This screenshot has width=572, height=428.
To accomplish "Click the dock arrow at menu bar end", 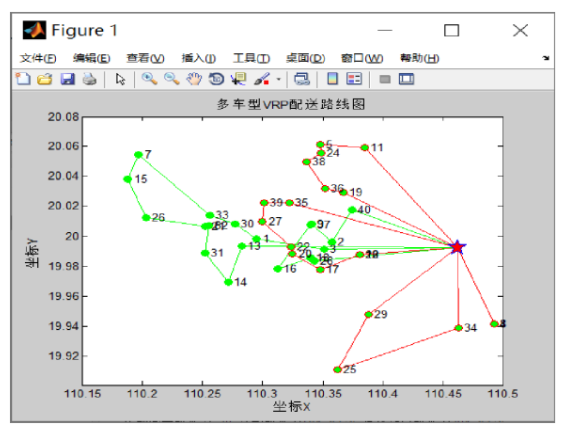I will [546, 58].
